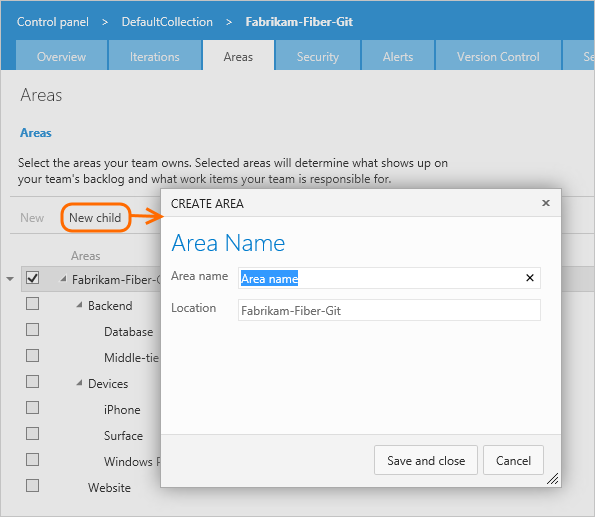Check the Website area checkbox
Screen dimensions: 595x517
click(32, 485)
